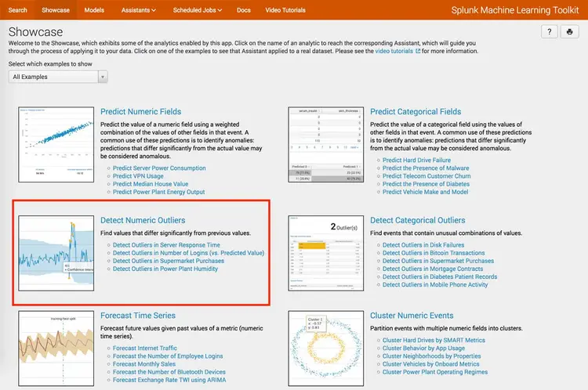Click the Predict Numeric Fields scatter thumbnail

pyautogui.click(x=56, y=145)
